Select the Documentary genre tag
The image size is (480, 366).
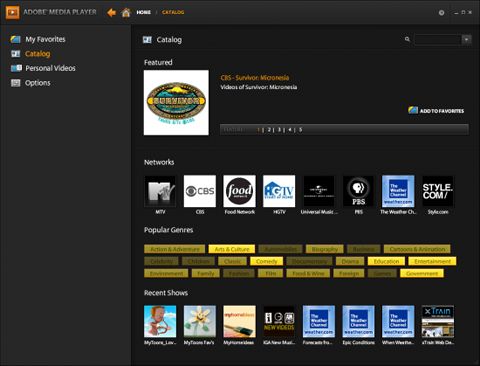[309, 261]
